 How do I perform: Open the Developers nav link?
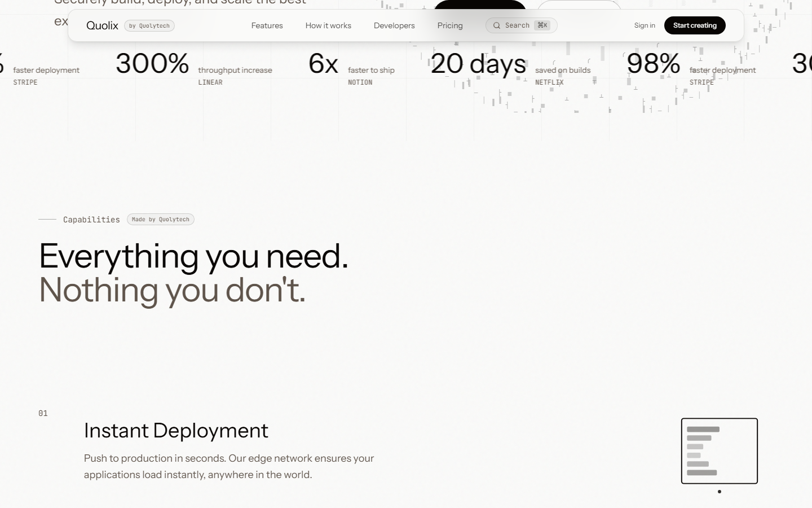(394, 25)
